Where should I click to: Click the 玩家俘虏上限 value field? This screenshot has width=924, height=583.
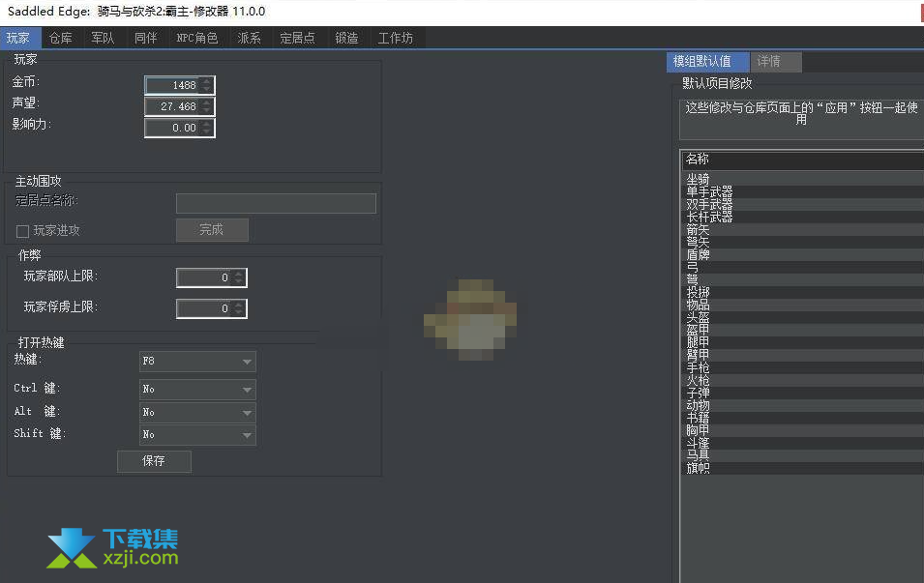coord(204,308)
